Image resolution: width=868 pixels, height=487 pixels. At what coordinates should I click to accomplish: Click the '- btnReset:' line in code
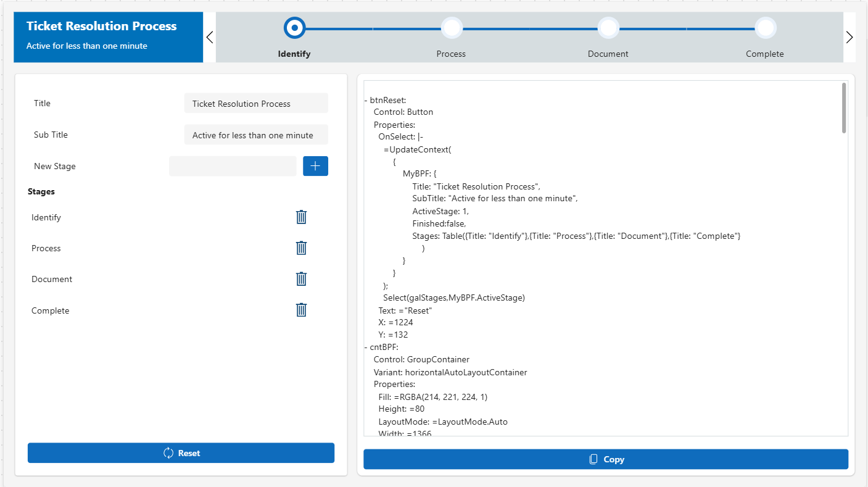[x=385, y=100]
